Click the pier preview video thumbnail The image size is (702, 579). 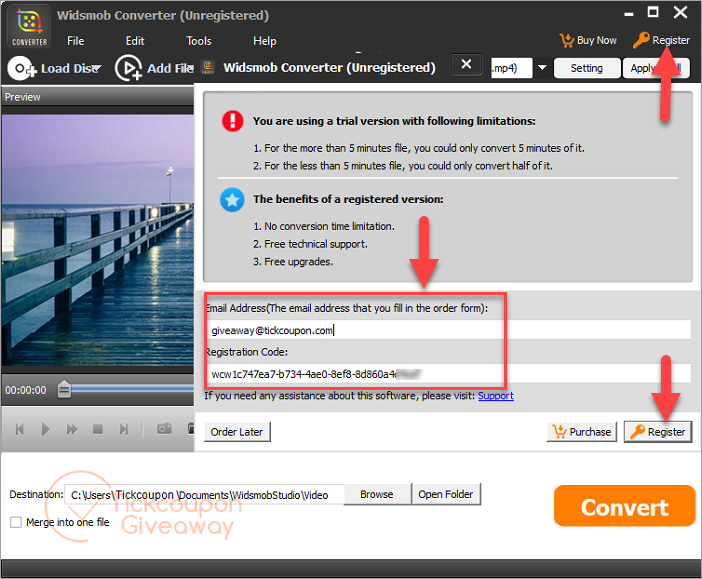coord(98,240)
